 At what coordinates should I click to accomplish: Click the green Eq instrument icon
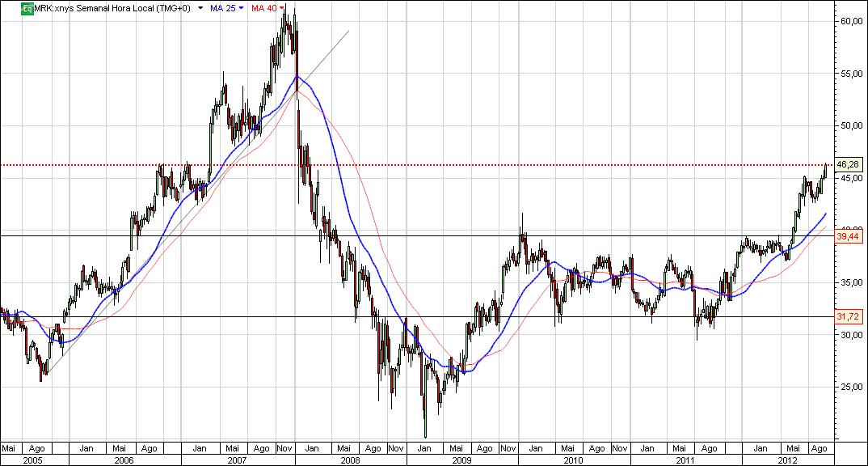click(x=27, y=8)
